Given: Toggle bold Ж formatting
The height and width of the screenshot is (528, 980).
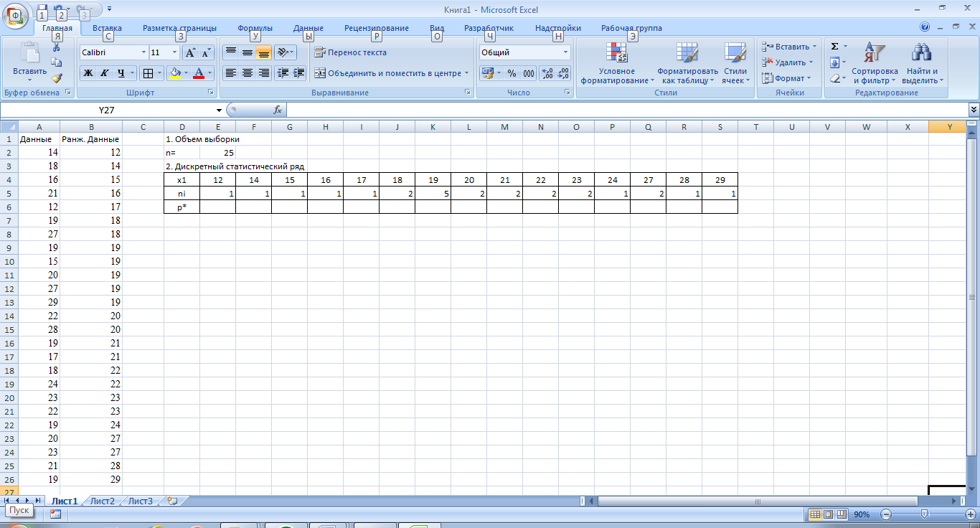Looking at the screenshot, I should point(88,72).
